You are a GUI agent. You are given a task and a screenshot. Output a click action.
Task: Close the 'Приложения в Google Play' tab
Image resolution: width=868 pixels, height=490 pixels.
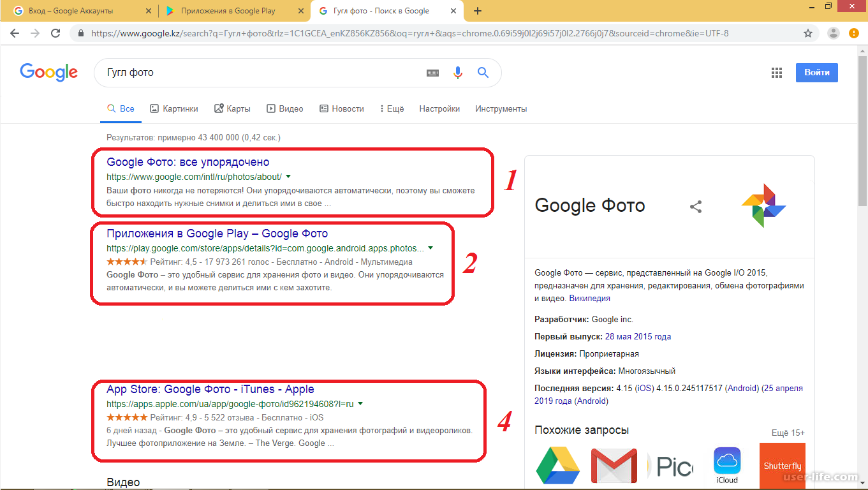(x=302, y=11)
